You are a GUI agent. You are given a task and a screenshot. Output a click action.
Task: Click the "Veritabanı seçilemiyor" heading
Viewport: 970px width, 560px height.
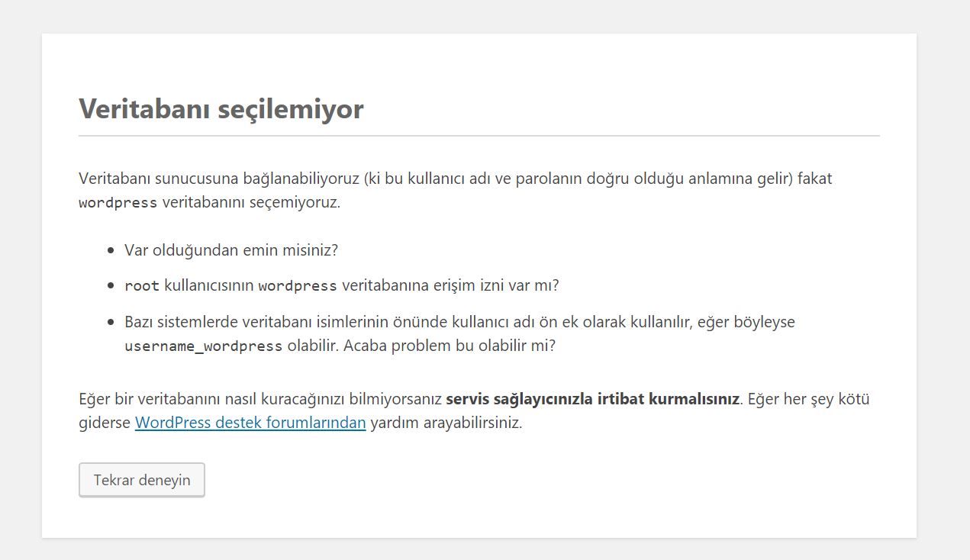pyautogui.click(x=221, y=109)
